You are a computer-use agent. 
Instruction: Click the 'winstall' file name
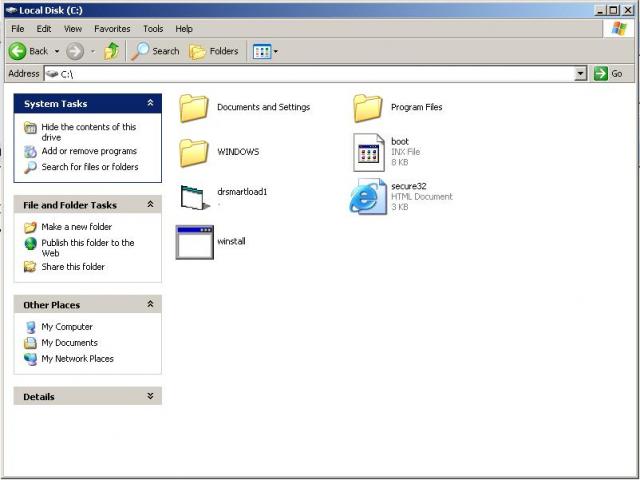click(x=231, y=241)
